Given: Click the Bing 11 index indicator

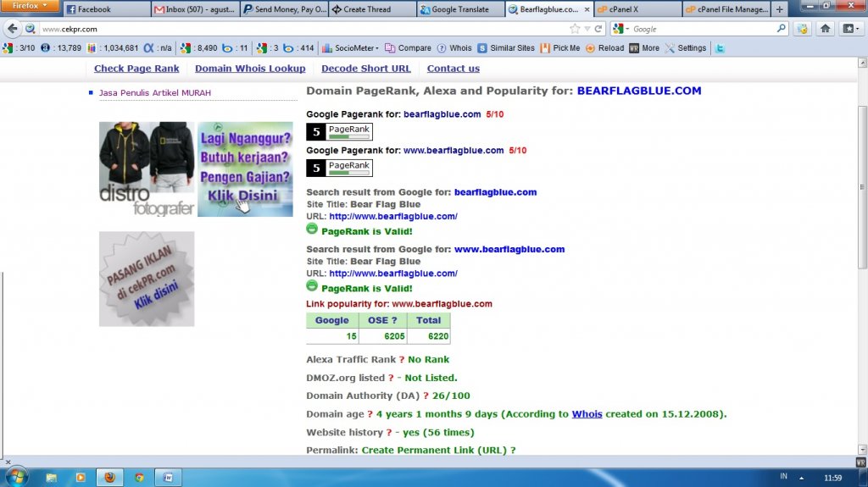Looking at the screenshot, I should (235, 48).
